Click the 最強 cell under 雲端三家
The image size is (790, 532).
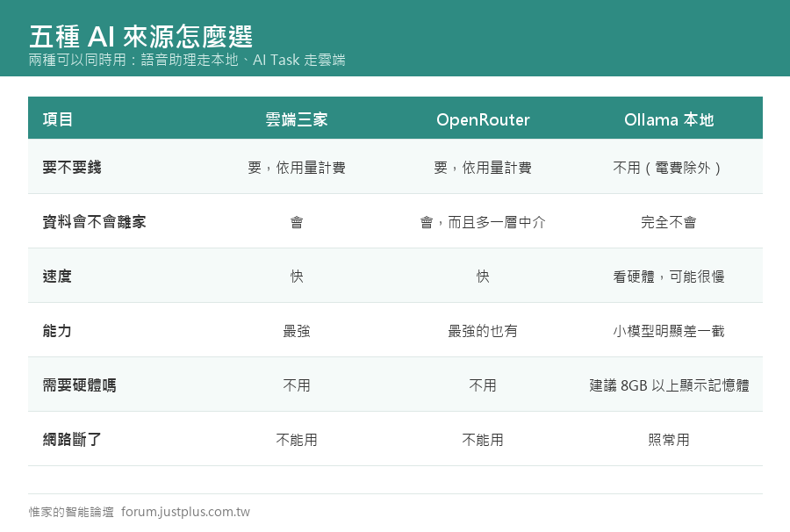[x=297, y=330]
